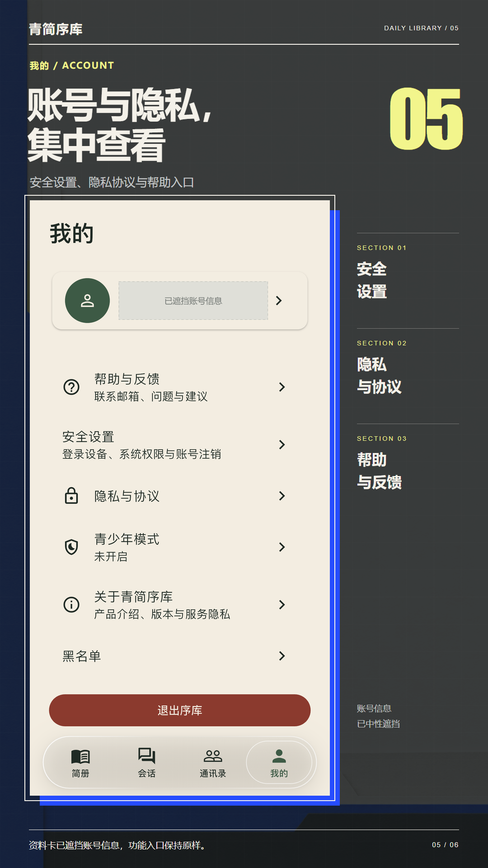Click subtitle 产品介绍、版本与服务隐私
This screenshot has width=488, height=868.
coord(162,614)
